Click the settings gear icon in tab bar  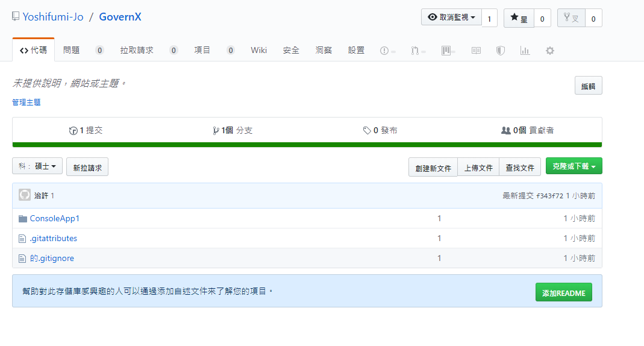(x=550, y=51)
